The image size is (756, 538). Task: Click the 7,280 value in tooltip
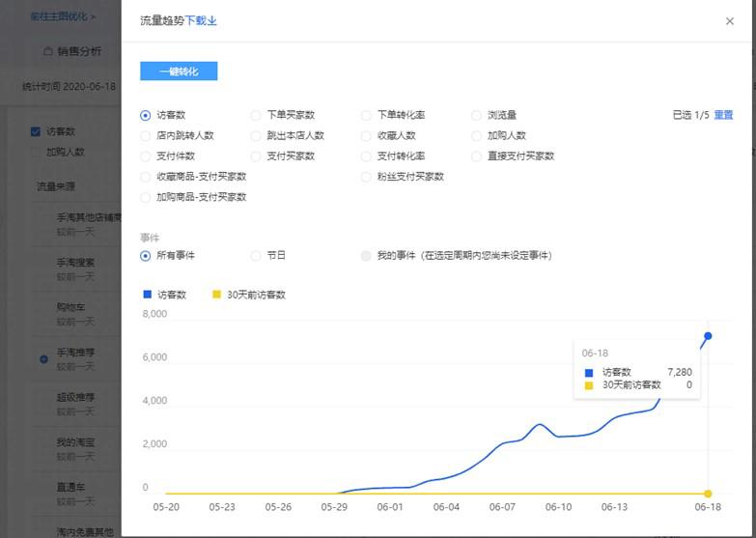[680, 372]
